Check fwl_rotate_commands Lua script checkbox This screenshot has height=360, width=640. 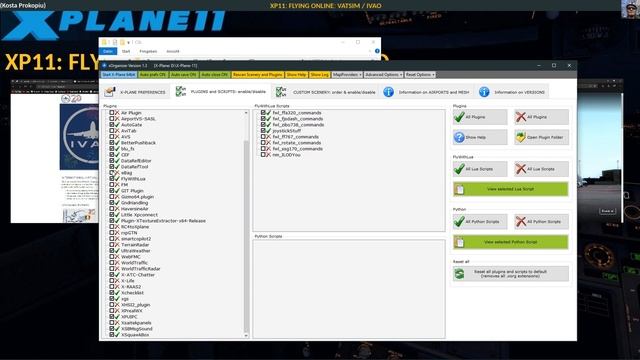pos(263,143)
